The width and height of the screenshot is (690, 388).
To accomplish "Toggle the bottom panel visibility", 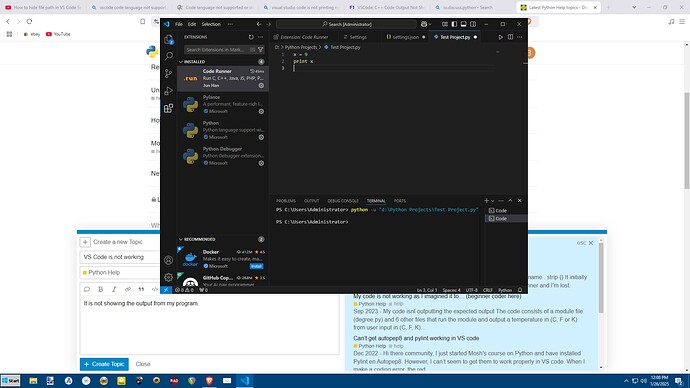I will (463, 24).
